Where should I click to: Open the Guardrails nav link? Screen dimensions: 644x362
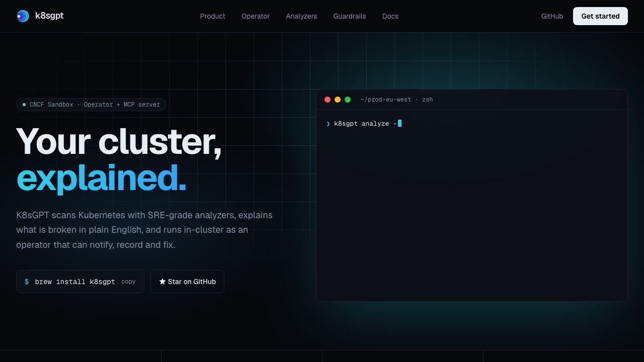pyautogui.click(x=350, y=16)
